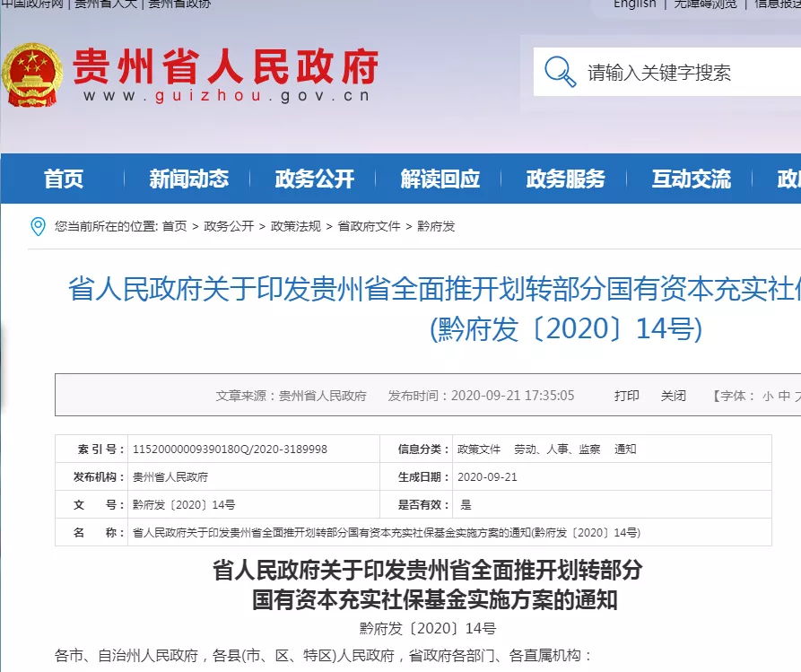Select 解读回应 in the navigation bar
The width and height of the screenshot is (801, 672).
pos(440,179)
